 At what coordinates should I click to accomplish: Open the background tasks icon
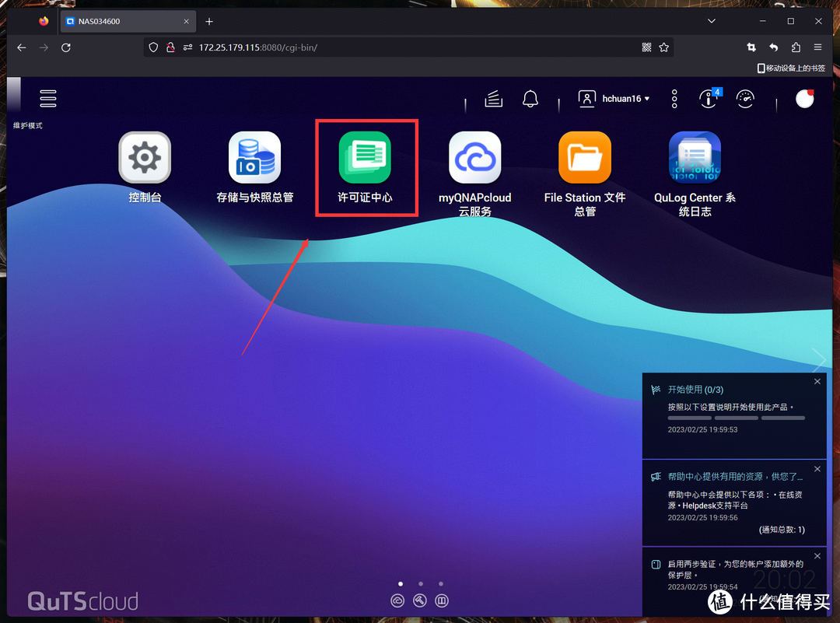493,99
